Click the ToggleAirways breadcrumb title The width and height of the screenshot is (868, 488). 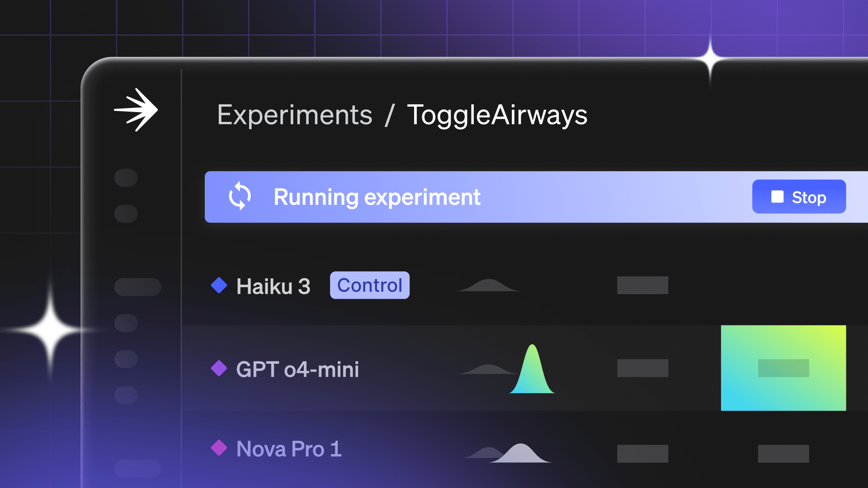pyautogui.click(x=497, y=115)
